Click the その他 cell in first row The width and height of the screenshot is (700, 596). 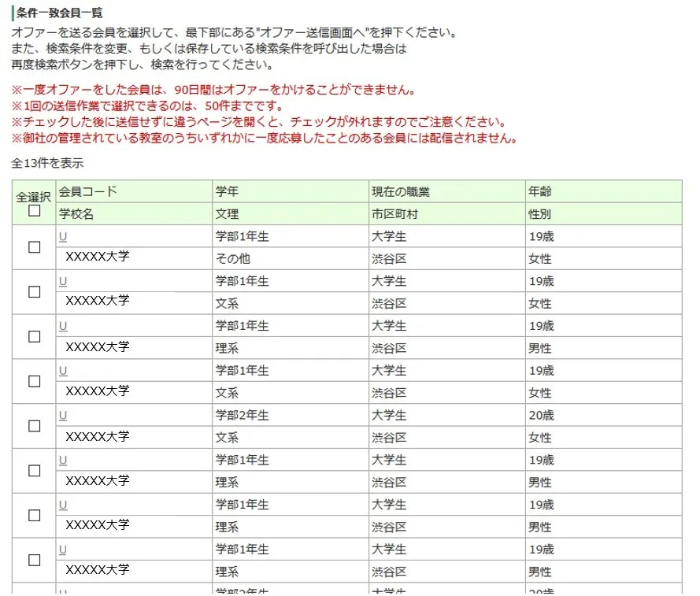click(x=232, y=259)
